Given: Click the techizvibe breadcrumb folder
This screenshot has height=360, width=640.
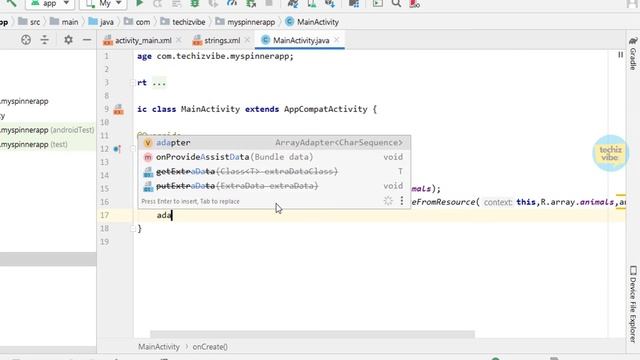Looking at the screenshot, I should [183, 22].
